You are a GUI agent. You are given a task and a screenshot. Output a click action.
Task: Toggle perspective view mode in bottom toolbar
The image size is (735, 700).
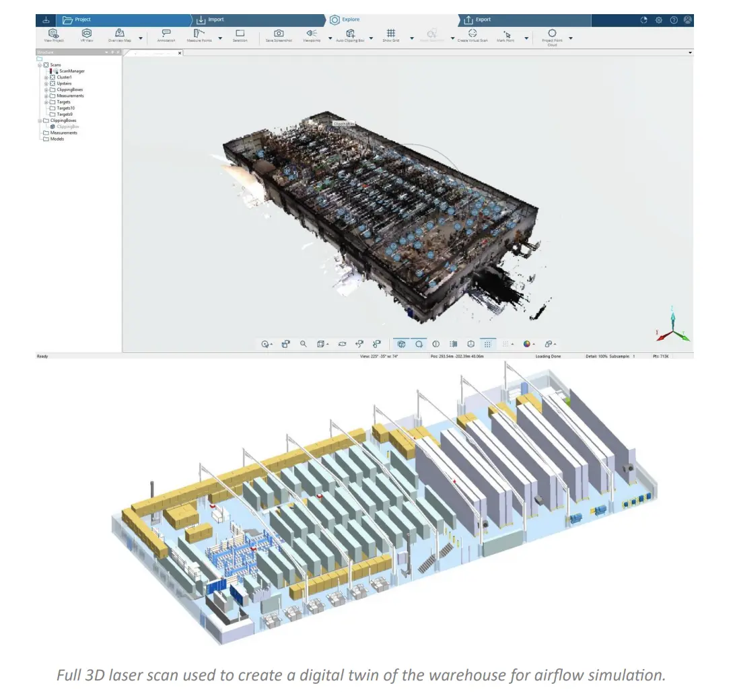(x=403, y=343)
